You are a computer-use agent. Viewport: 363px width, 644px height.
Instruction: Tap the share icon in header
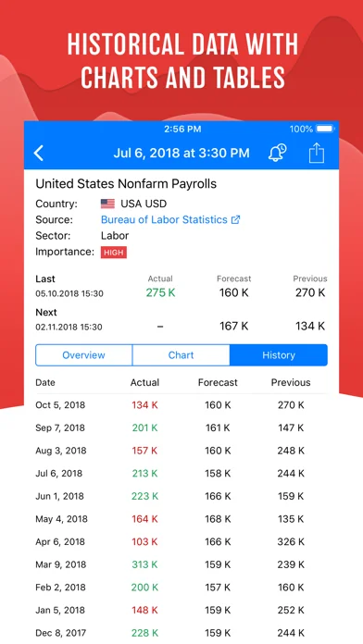click(x=317, y=153)
